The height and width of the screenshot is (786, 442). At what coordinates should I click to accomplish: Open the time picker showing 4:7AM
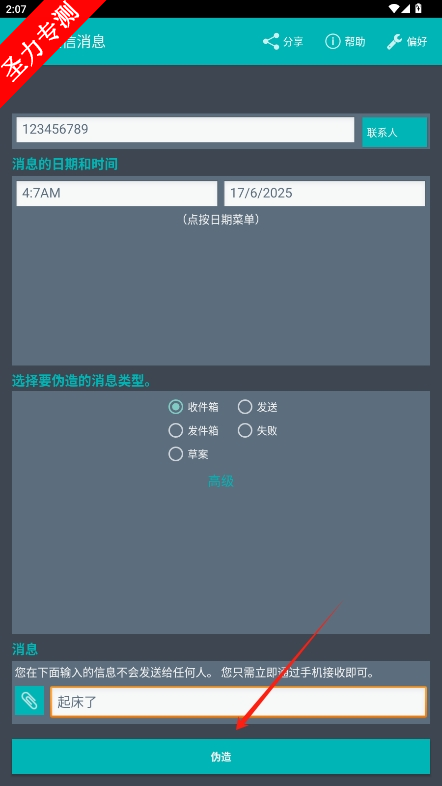coord(117,193)
